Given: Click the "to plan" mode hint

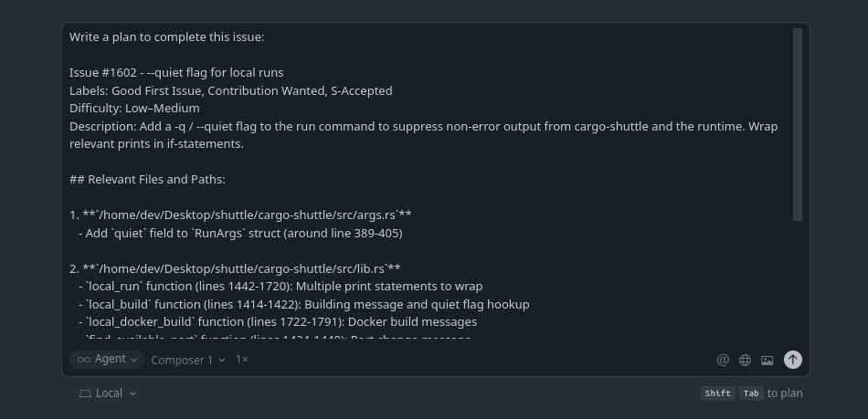Looking at the screenshot, I should (784, 393).
